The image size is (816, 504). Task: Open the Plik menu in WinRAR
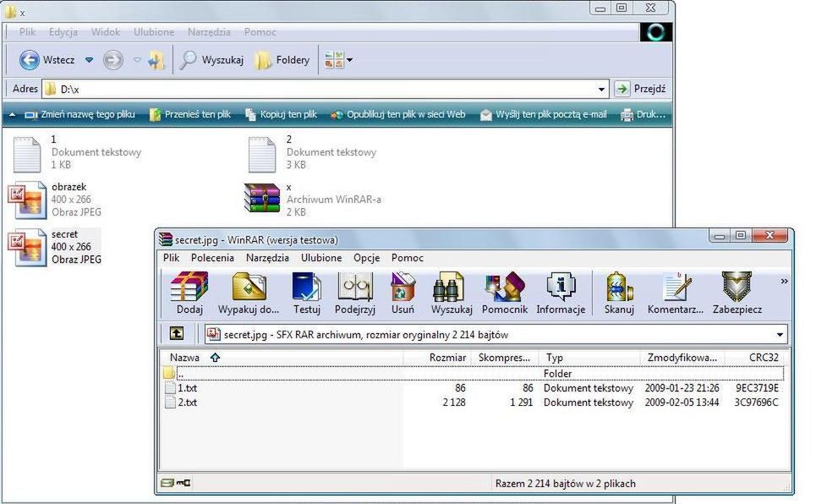click(171, 258)
